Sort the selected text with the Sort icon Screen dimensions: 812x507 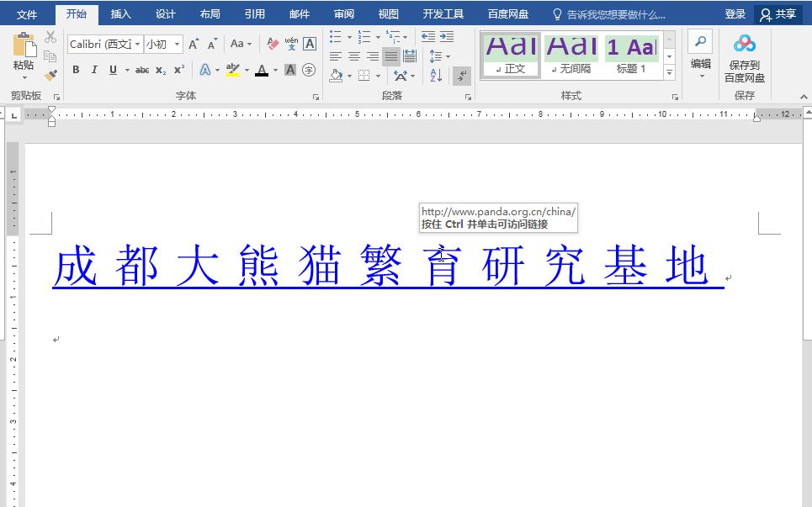tap(436, 75)
